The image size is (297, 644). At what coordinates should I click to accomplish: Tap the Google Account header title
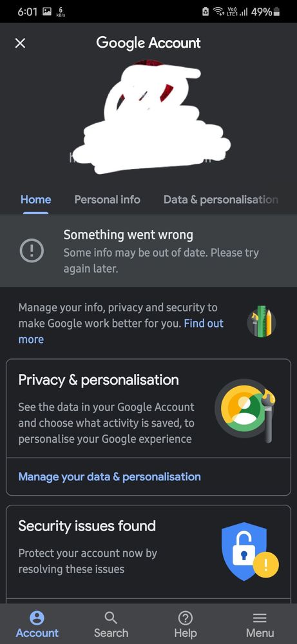[148, 43]
